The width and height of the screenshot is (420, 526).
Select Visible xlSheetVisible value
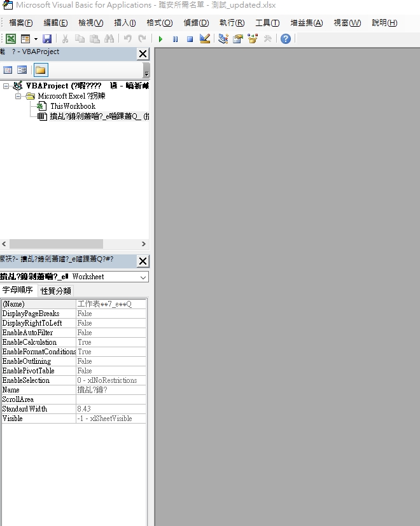111,419
